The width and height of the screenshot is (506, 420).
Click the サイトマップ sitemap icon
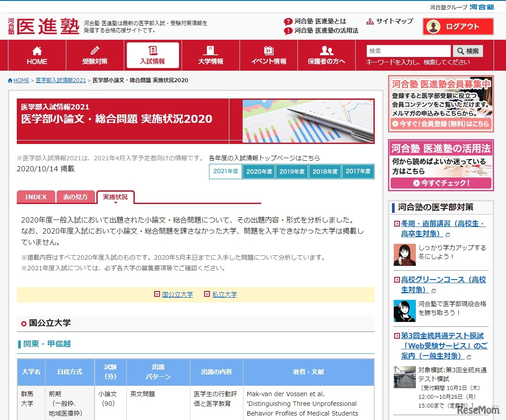(369, 21)
